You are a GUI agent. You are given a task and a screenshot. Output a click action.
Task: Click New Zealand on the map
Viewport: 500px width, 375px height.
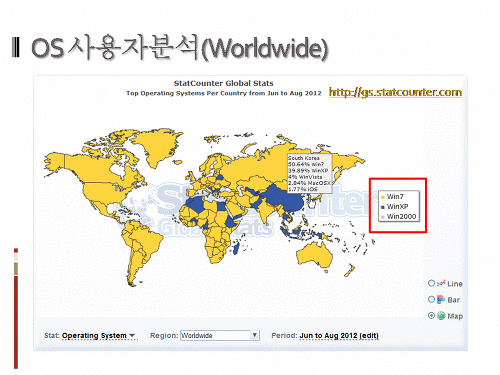pyautogui.click(x=349, y=270)
